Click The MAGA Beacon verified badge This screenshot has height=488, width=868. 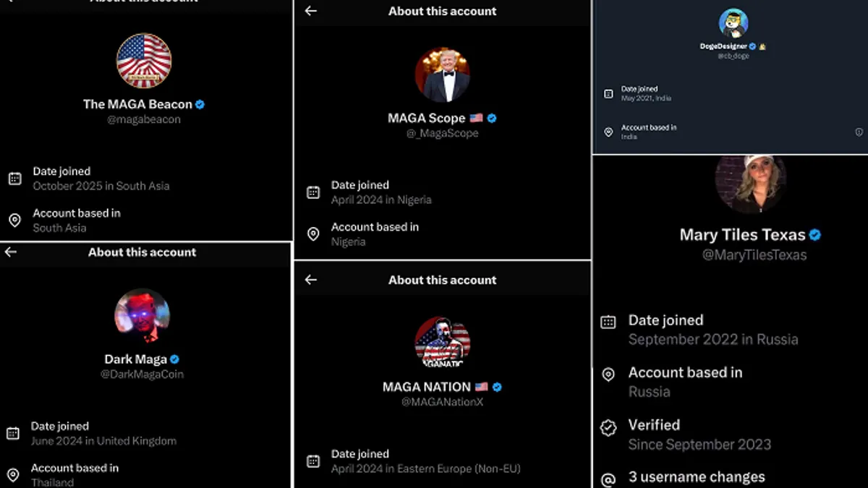coord(200,104)
